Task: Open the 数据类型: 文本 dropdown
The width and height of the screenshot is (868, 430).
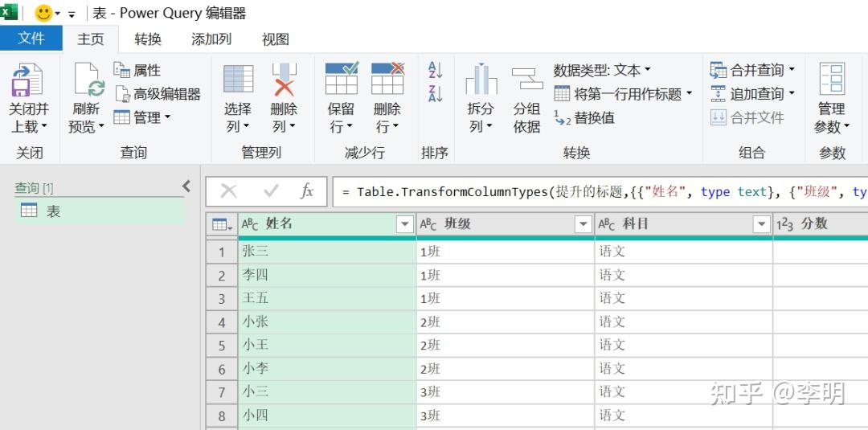Action: click(x=602, y=70)
